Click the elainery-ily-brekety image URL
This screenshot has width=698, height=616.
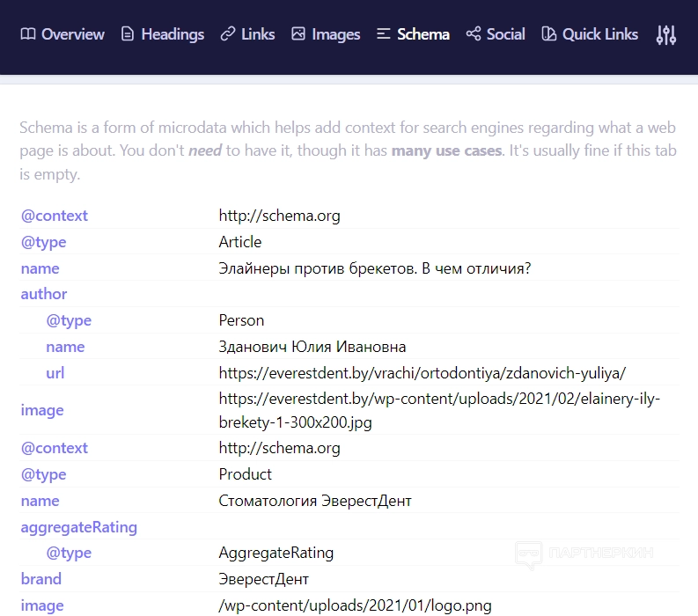pyautogui.click(x=438, y=410)
